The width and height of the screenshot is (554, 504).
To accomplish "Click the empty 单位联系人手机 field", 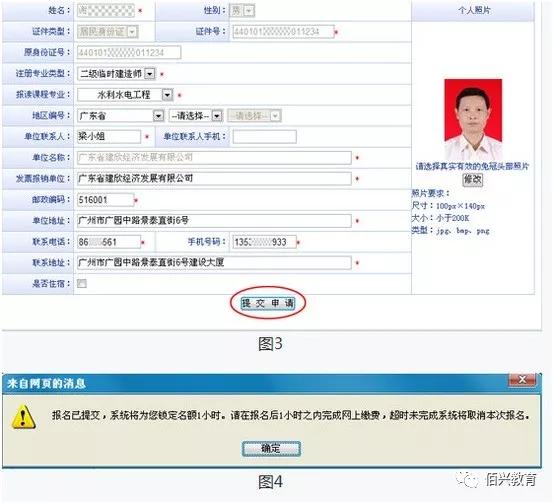I will pyautogui.click(x=265, y=137).
